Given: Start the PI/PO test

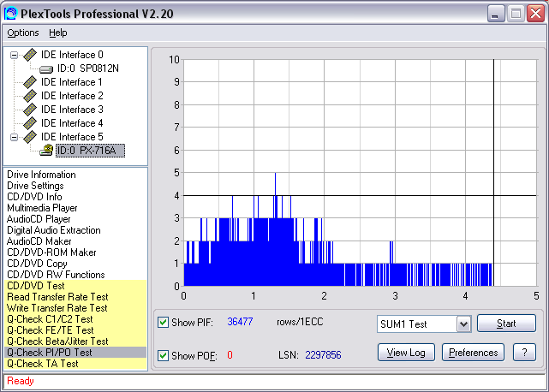Looking at the screenshot, I should click(506, 324).
